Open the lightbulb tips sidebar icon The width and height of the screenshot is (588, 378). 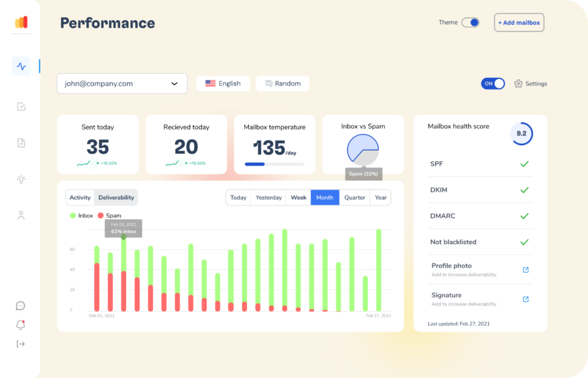[x=22, y=179]
